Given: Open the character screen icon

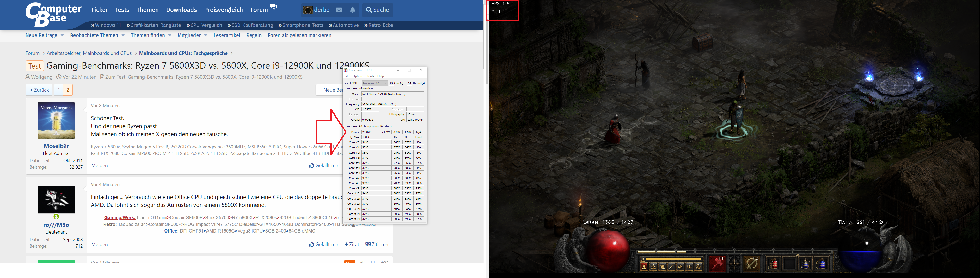Looking at the screenshot, I should 644,267.
